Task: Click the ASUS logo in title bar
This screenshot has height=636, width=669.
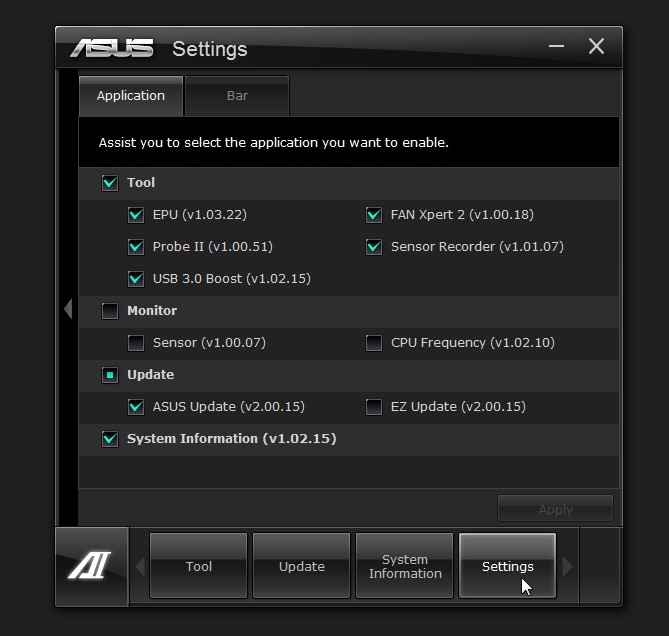Action: pyautogui.click(x=112, y=48)
